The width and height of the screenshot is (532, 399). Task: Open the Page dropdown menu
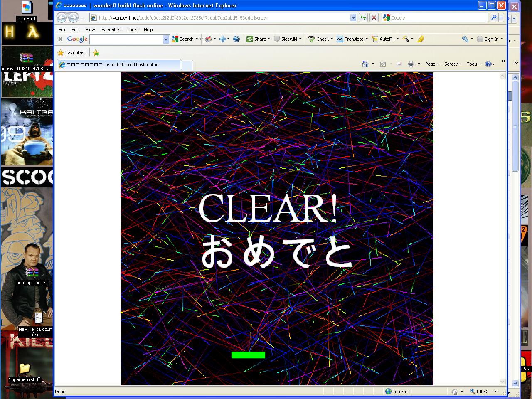click(432, 64)
